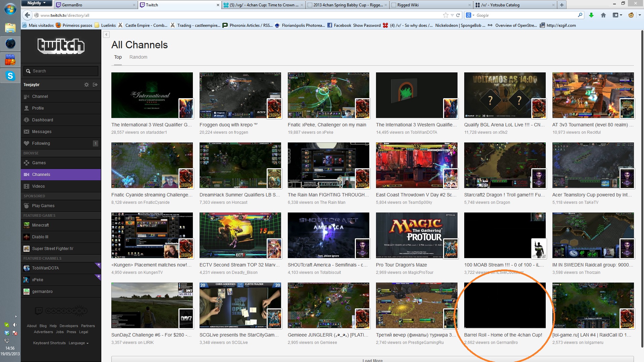Select the Top tab
Image resolution: width=644 pixels, height=362 pixels.
pyautogui.click(x=118, y=57)
